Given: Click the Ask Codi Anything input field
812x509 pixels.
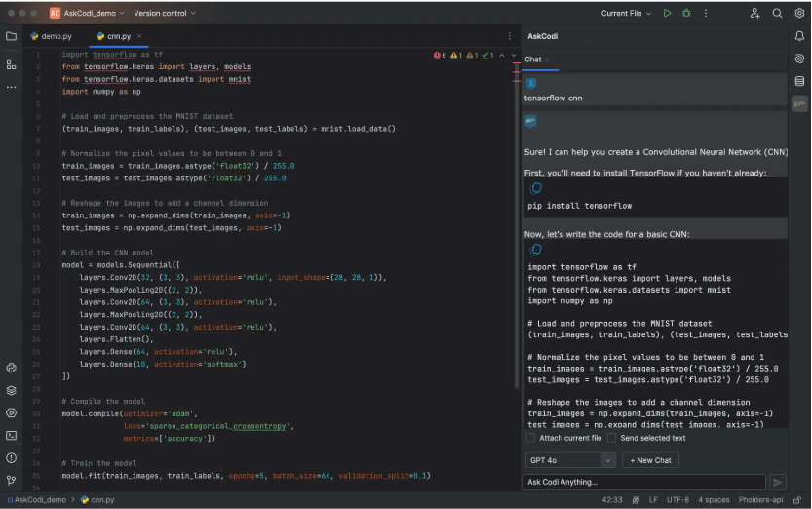Looking at the screenshot, I should (643, 482).
